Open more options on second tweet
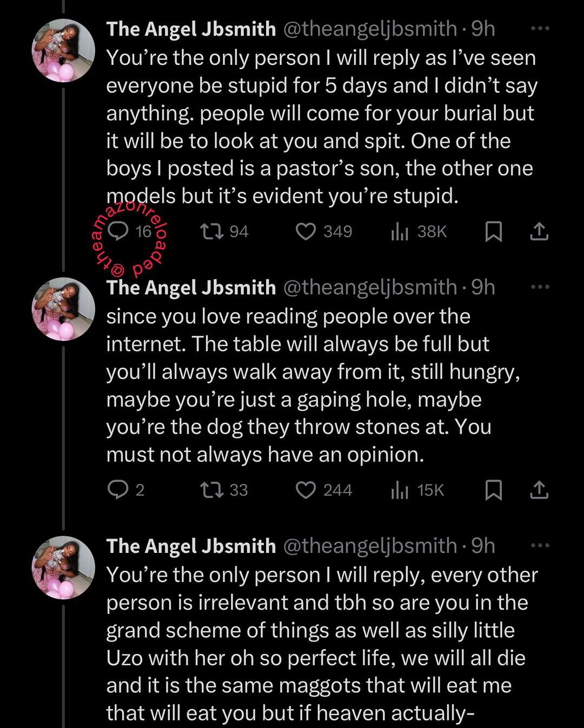This screenshot has height=728, width=584. click(x=540, y=287)
